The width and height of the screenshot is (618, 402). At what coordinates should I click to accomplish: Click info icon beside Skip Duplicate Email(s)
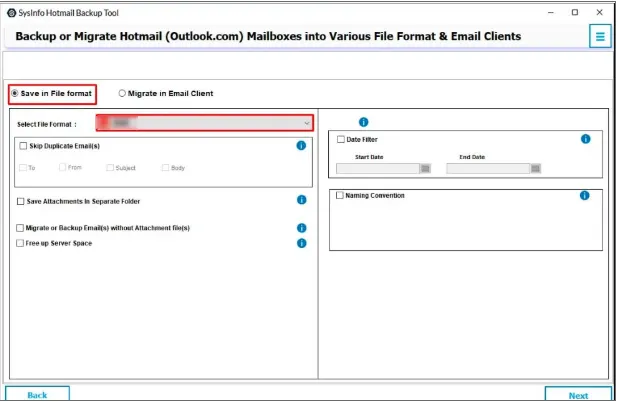(x=301, y=145)
